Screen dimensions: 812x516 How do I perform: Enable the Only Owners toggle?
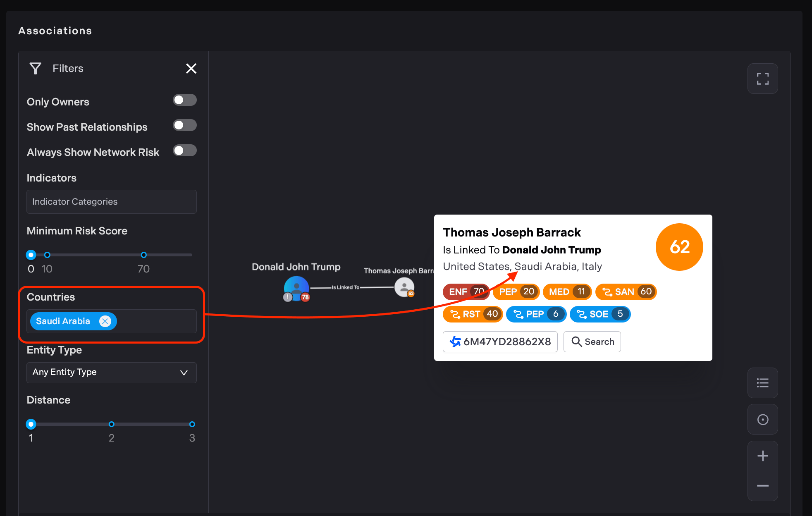(x=184, y=100)
